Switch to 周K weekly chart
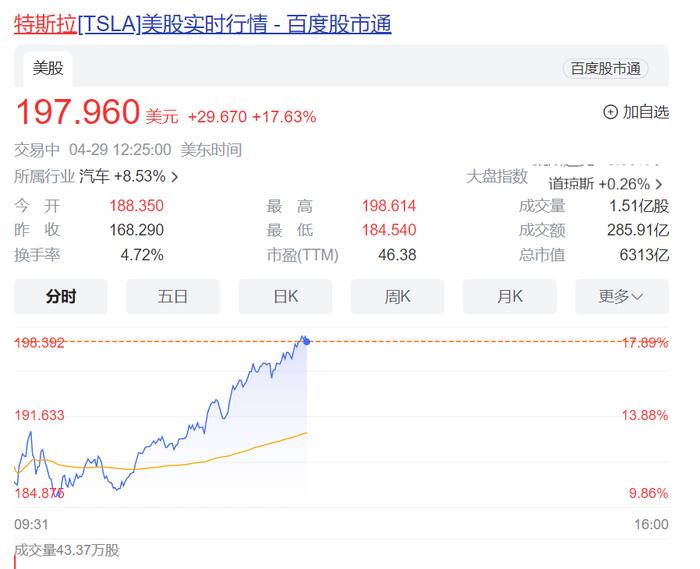 pyautogui.click(x=397, y=296)
